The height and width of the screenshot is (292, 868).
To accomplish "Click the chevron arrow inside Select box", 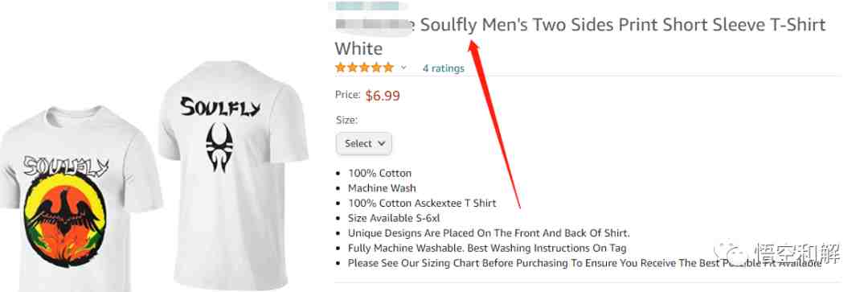I will coord(382,143).
